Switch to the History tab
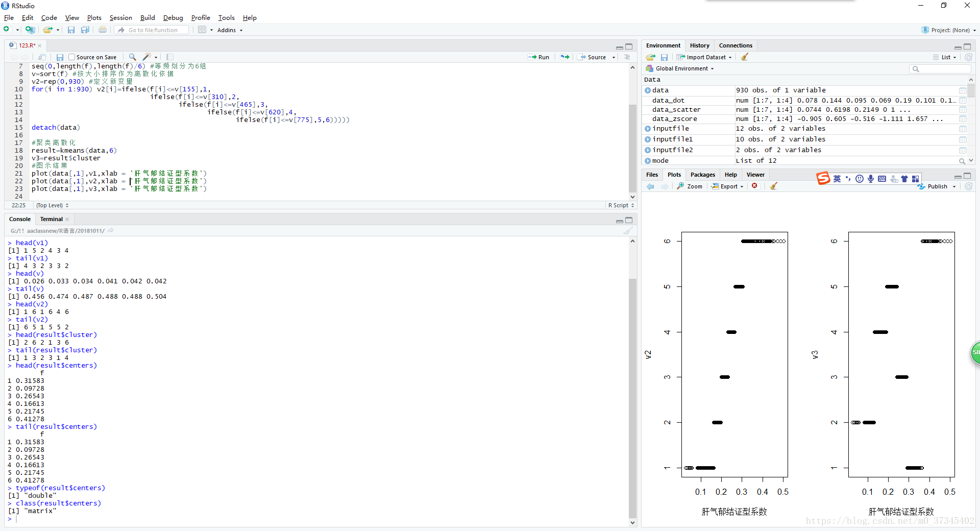Image resolution: width=980 pixels, height=531 pixels. click(x=699, y=45)
